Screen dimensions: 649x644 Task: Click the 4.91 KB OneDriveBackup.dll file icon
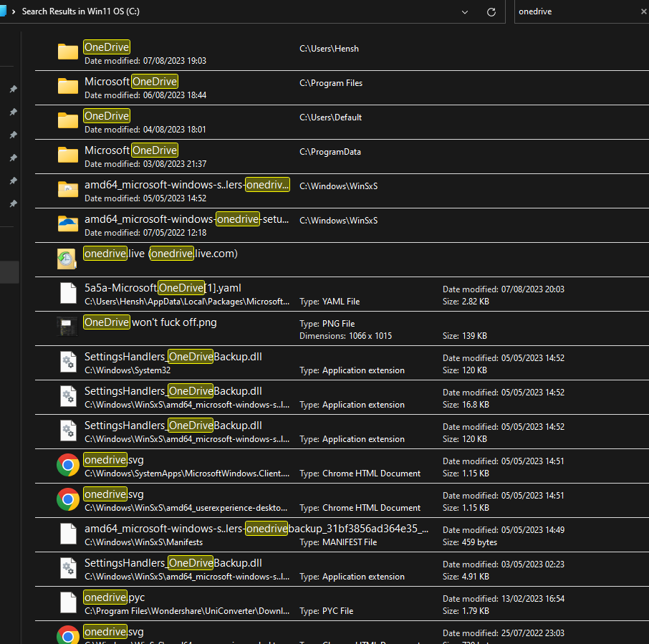[x=68, y=568]
